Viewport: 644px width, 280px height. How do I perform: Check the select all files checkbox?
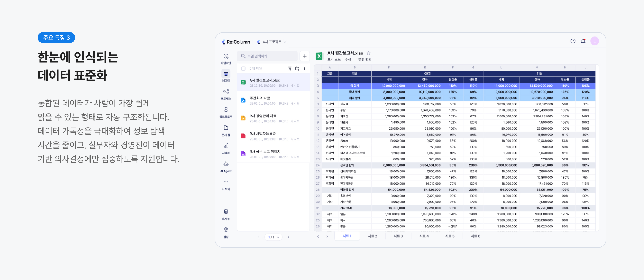click(x=243, y=68)
